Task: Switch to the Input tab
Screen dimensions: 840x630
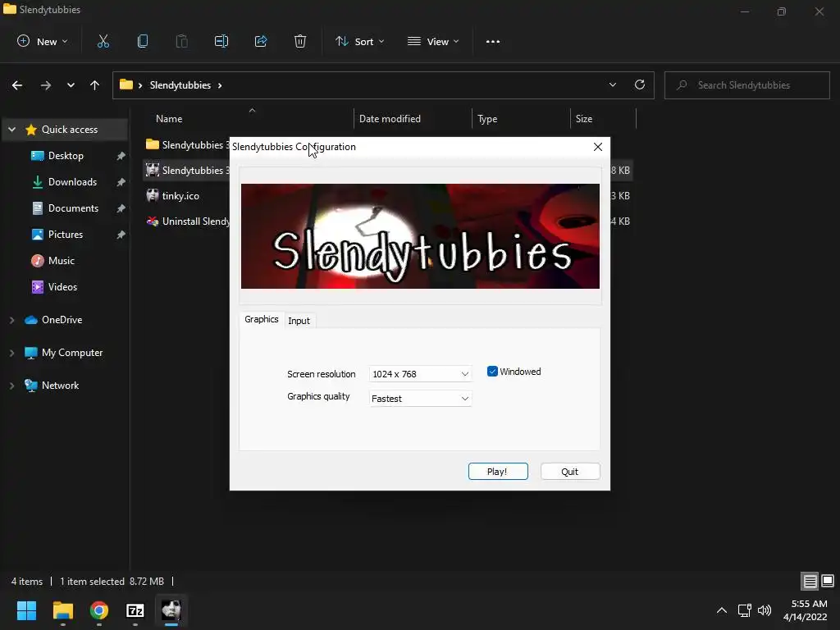Action: 299,321
